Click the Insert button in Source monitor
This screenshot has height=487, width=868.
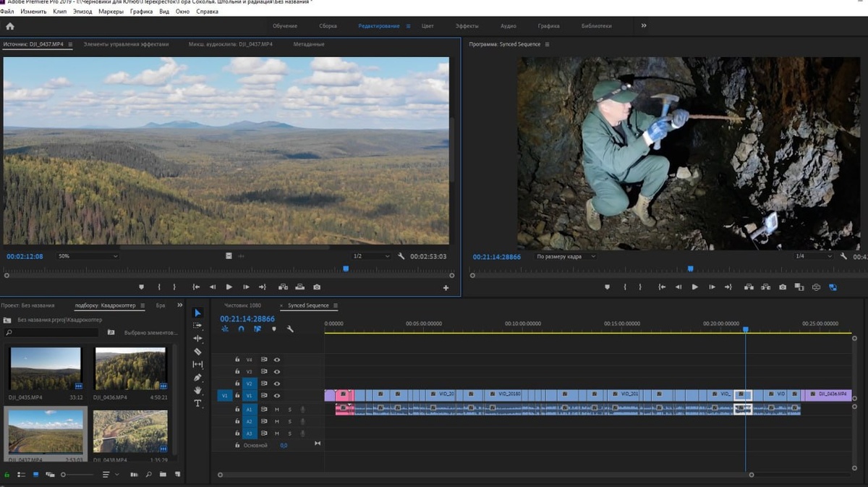281,287
